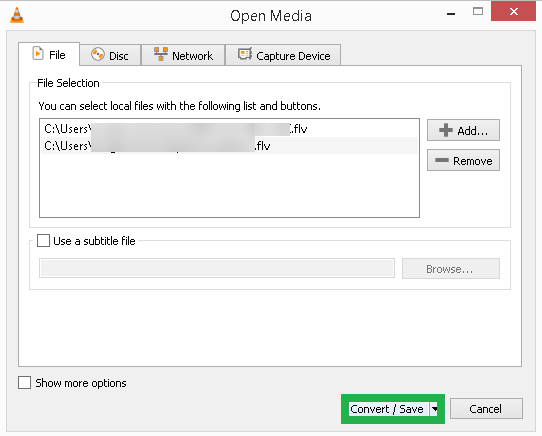Click the Add... button
The width and height of the screenshot is (542, 436).
coord(463,130)
